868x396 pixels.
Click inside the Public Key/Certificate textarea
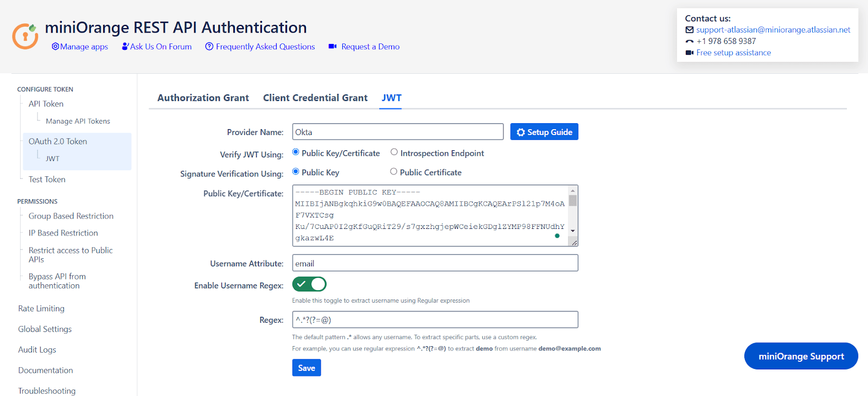tap(430, 215)
